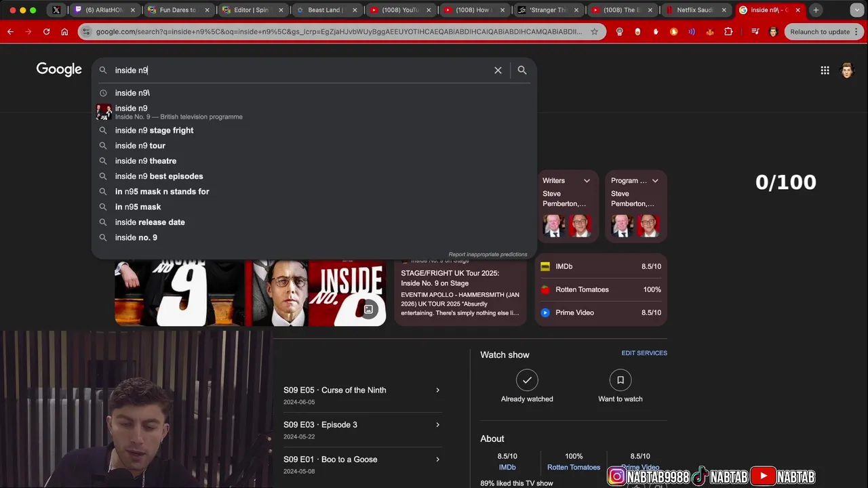
Task: Open S09 E03 Episode 3 arrow
Action: (437, 425)
